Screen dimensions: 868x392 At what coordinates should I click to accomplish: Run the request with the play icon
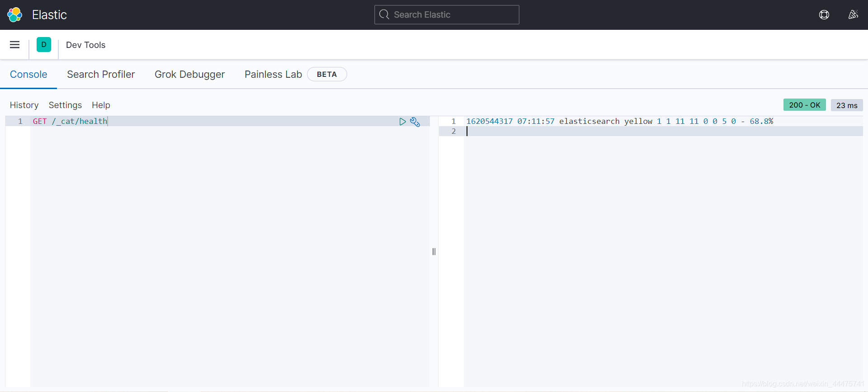pyautogui.click(x=402, y=121)
